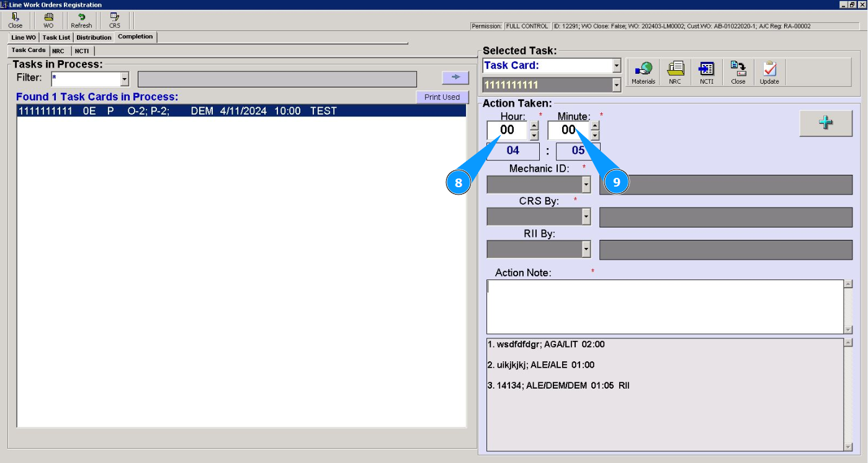Update the selected task card

pyautogui.click(x=769, y=73)
